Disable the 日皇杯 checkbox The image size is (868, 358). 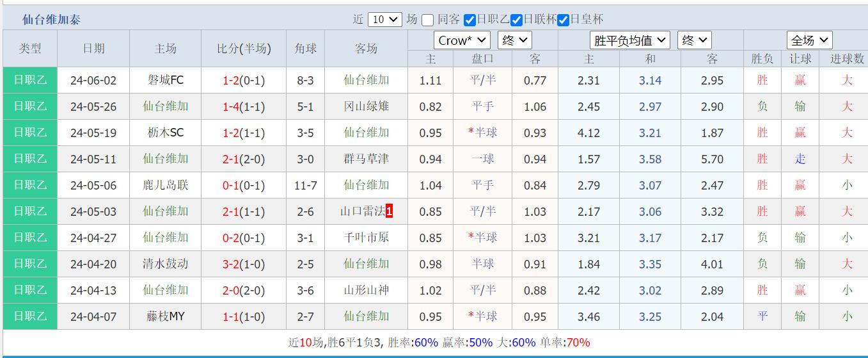coord(564,20)
